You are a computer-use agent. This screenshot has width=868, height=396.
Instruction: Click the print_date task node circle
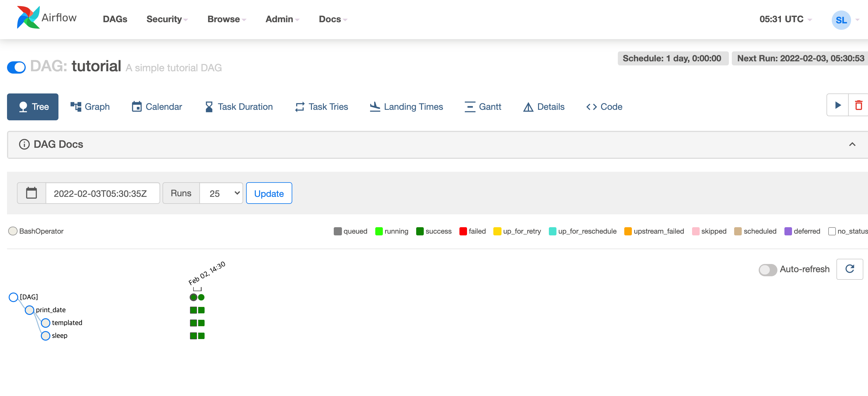[29, 310]
